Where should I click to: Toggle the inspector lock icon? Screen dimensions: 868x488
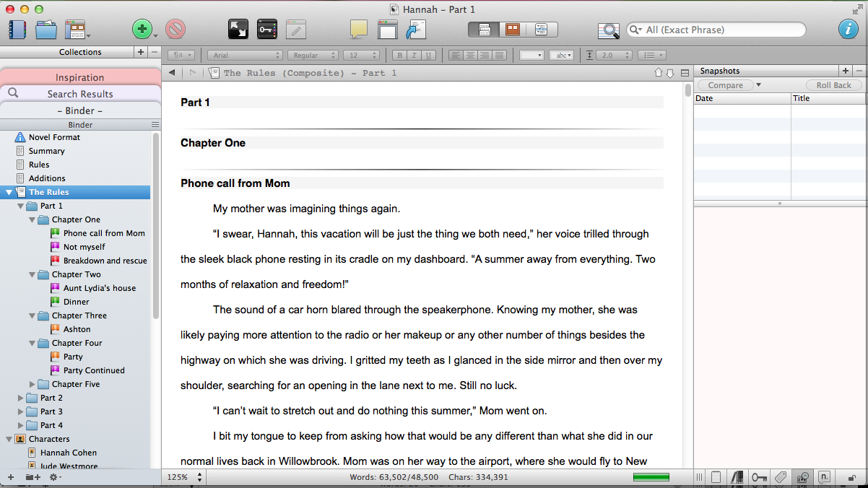coord(852,477)
